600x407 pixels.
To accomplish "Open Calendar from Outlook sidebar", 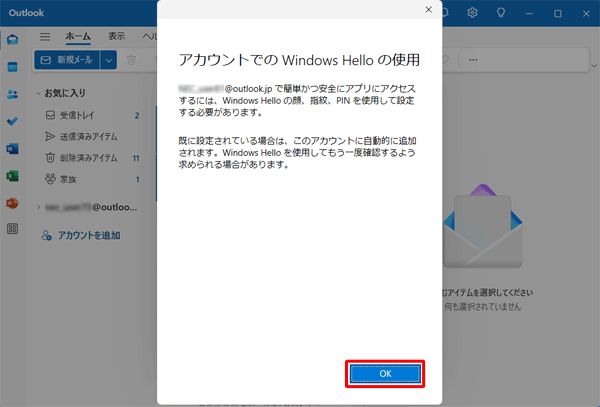I will (x=13, y=67).
